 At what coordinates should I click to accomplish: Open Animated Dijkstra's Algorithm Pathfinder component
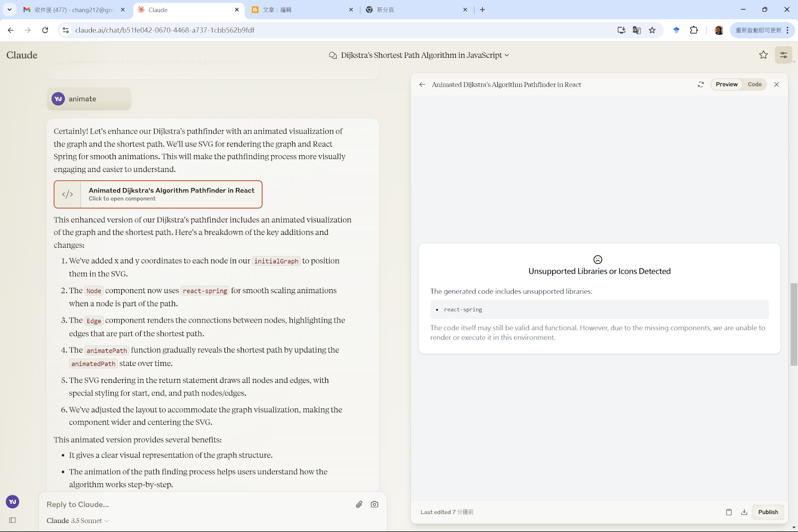[158, 194]
